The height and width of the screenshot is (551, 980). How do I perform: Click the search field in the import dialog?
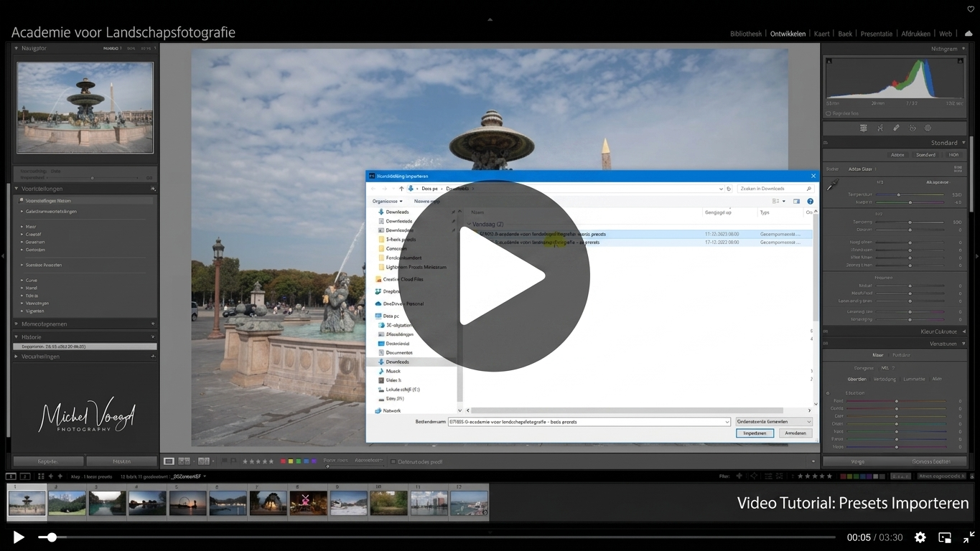(x=778, y=189)
